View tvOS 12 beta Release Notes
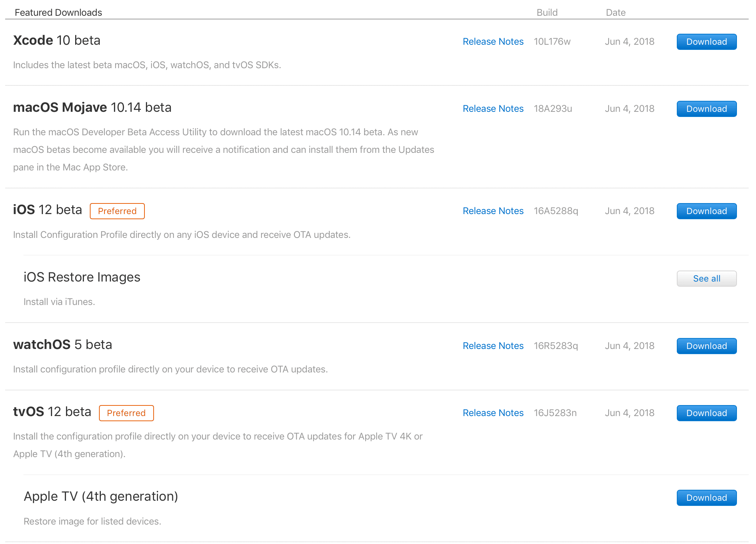Image resolution: width=756 pixels, height=544 pixels. [x=493, y=413]
